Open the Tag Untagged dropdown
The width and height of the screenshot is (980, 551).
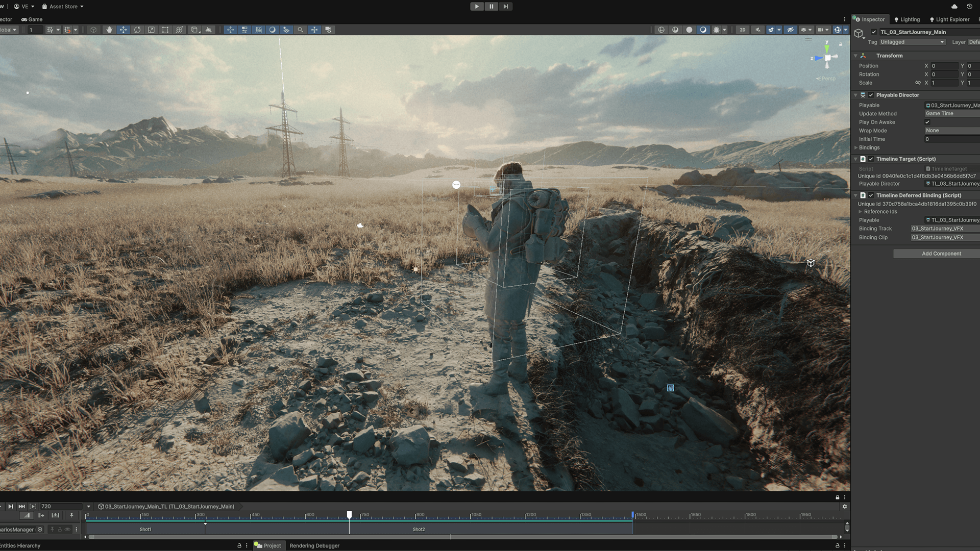(912, 42)
